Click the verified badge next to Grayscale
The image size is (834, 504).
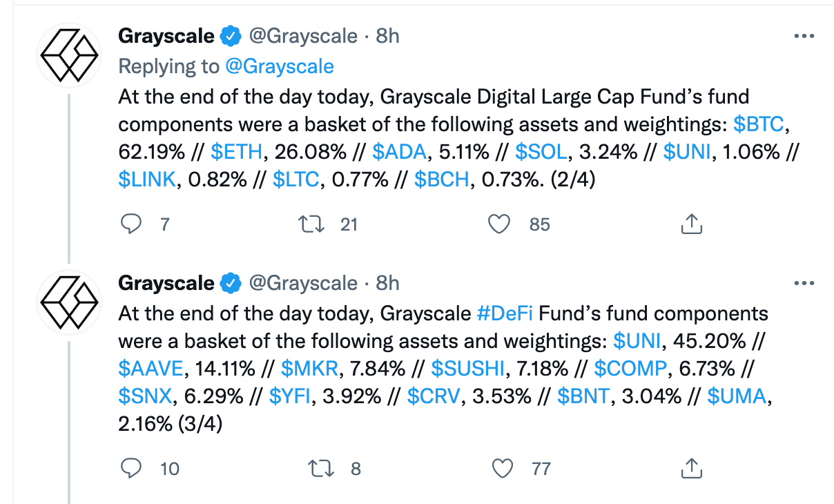pos(230,35)
